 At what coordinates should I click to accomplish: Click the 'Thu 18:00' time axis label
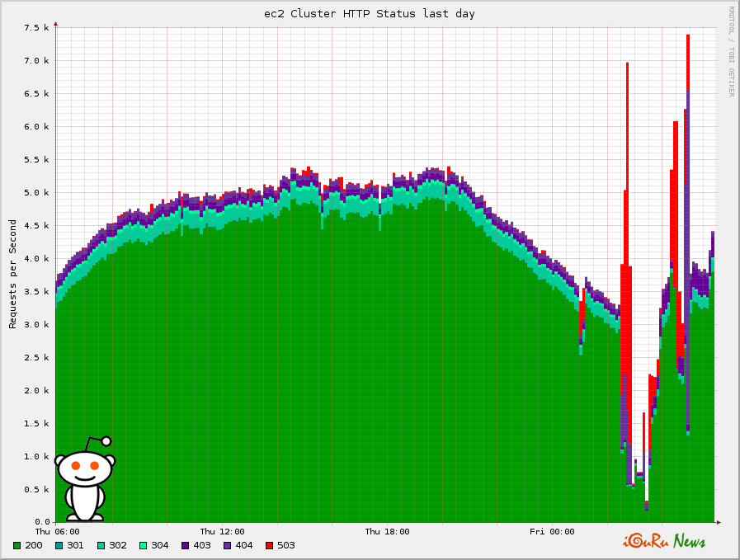(x=387, y=532)
